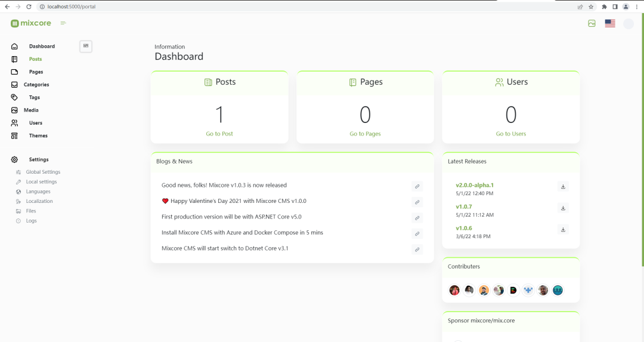This screenshot has height=342, width=644.
Task: Click the small button beside Dashboard
Action: point(86,46)
